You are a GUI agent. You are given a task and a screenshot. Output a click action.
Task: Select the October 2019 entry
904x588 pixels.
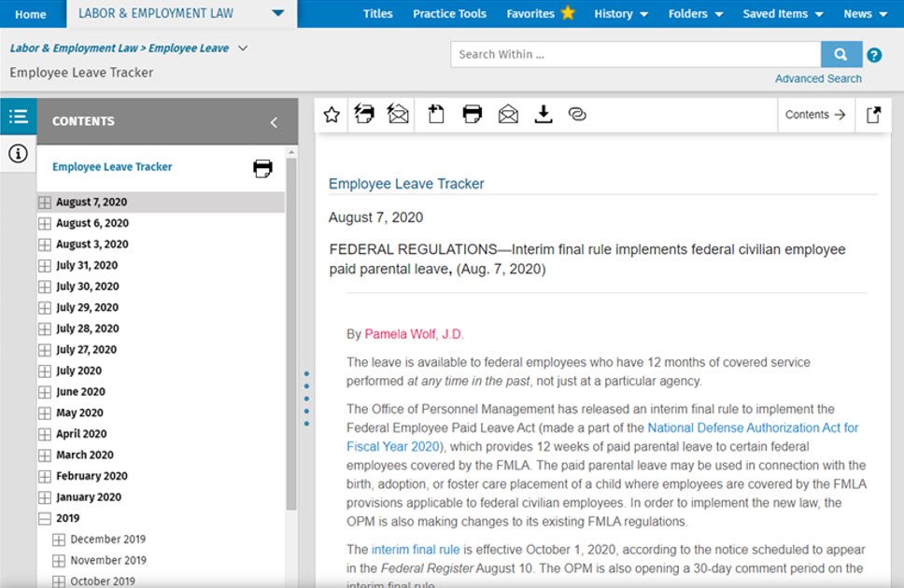tap(103, 581)
